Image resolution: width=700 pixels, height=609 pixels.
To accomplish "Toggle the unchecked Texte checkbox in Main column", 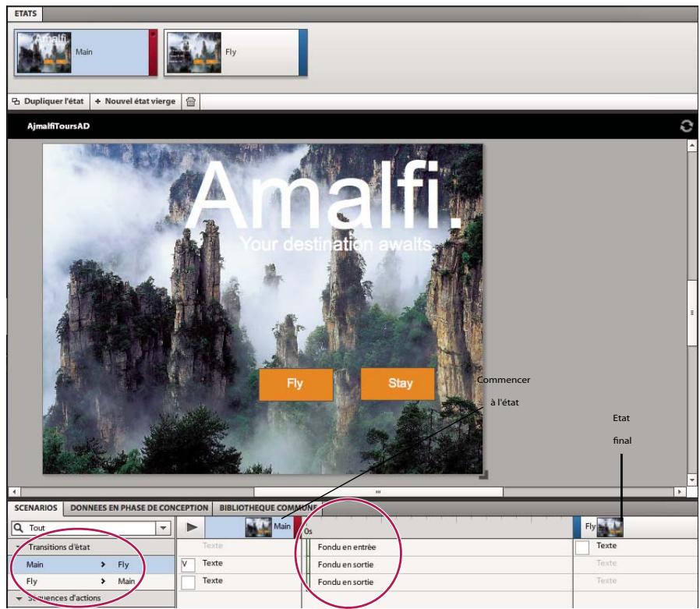I will point(188,582).
